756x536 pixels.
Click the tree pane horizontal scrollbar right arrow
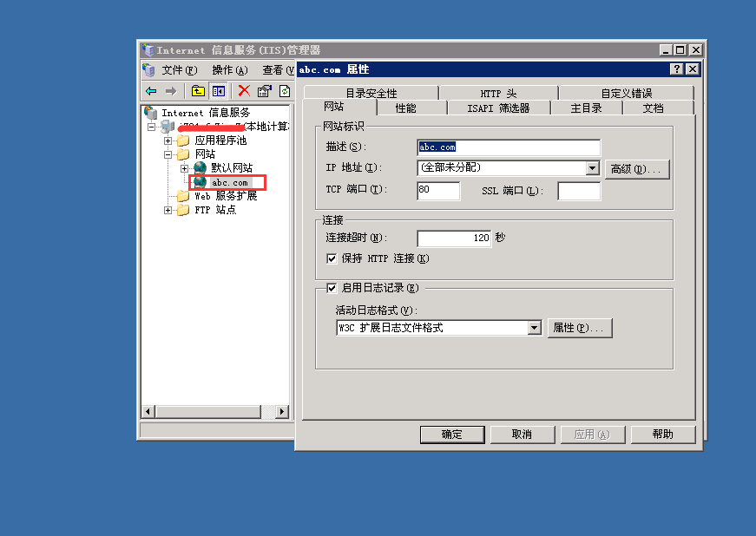pyautogui.click(x=285, y=411)
